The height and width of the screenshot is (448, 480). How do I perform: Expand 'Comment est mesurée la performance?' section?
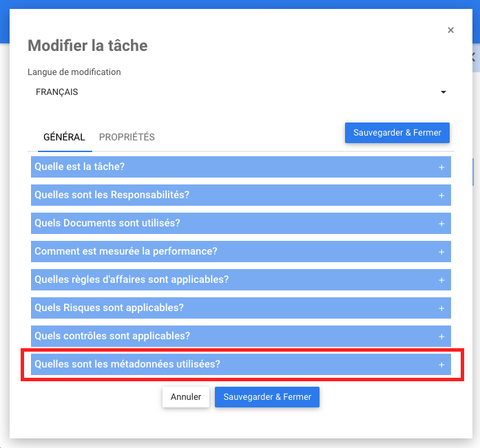tap(126, 252)
